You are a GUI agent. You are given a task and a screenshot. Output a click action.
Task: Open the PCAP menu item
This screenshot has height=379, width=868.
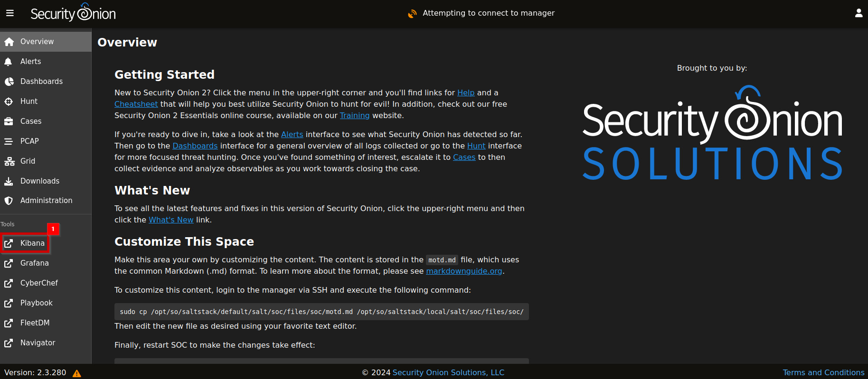click(x=29, y=141)
